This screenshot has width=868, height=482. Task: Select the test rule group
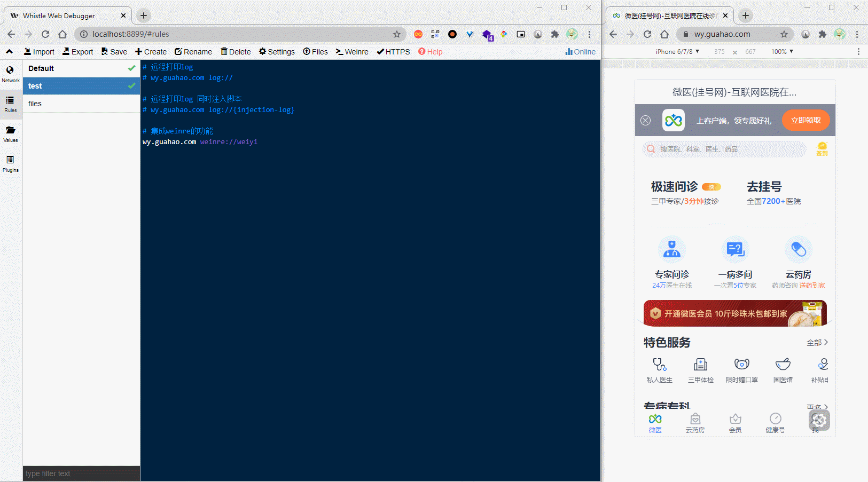click(x=81, y=86)
